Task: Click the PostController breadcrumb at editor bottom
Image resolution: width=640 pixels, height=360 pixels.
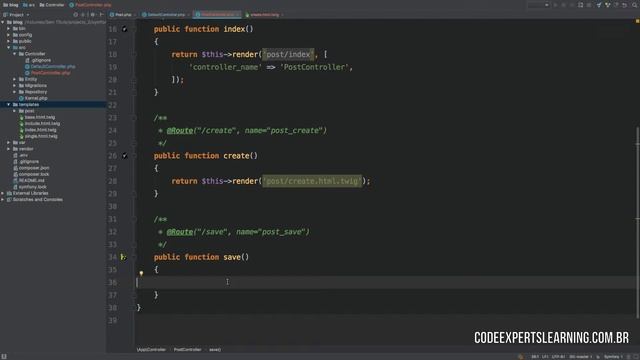Action: (x=187, y=350)
